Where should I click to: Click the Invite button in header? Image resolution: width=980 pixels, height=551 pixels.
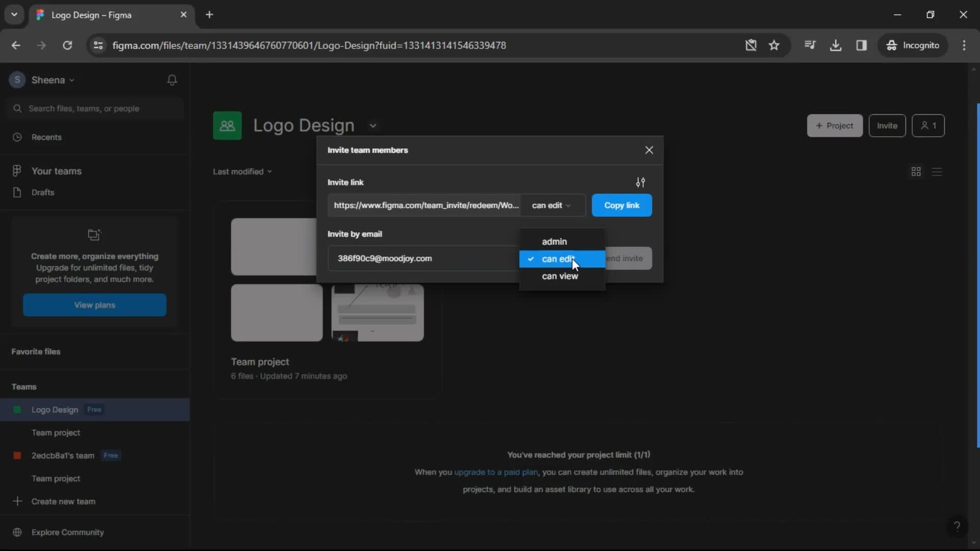pyautogui.click(x=887, y=126)
